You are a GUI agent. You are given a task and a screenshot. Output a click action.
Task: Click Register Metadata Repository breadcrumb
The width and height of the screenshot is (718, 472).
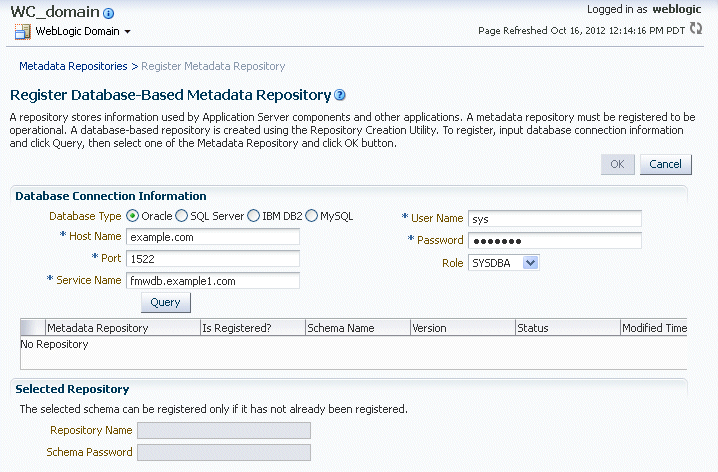click(x=213, y=66)
